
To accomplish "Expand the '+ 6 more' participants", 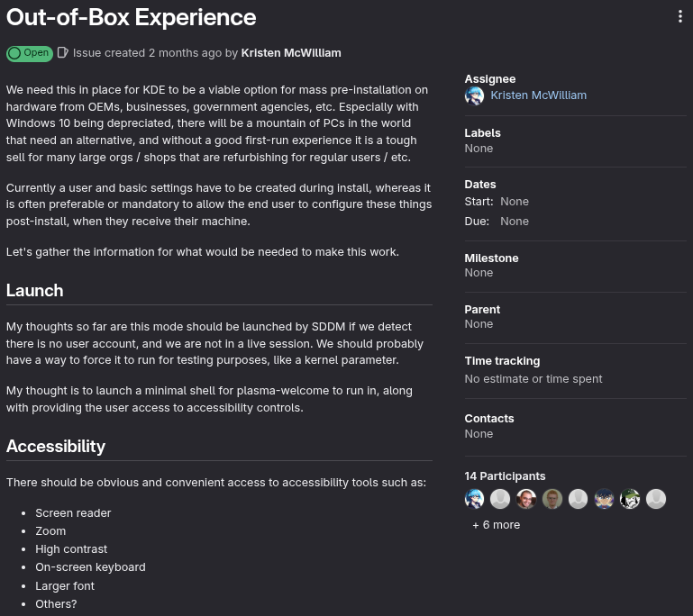I will [x=497, y=525].
